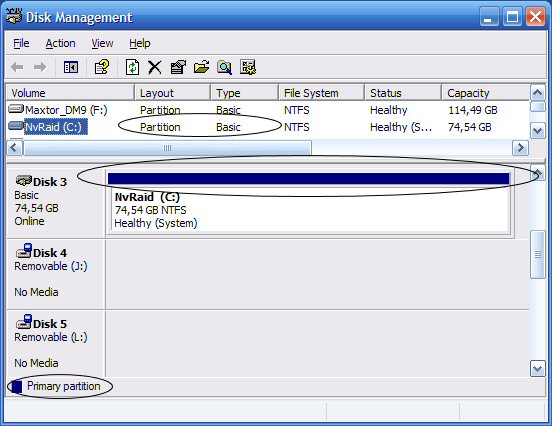Toggle the show/hide console tree icon
552x426 pixels.
click(71, 67)
